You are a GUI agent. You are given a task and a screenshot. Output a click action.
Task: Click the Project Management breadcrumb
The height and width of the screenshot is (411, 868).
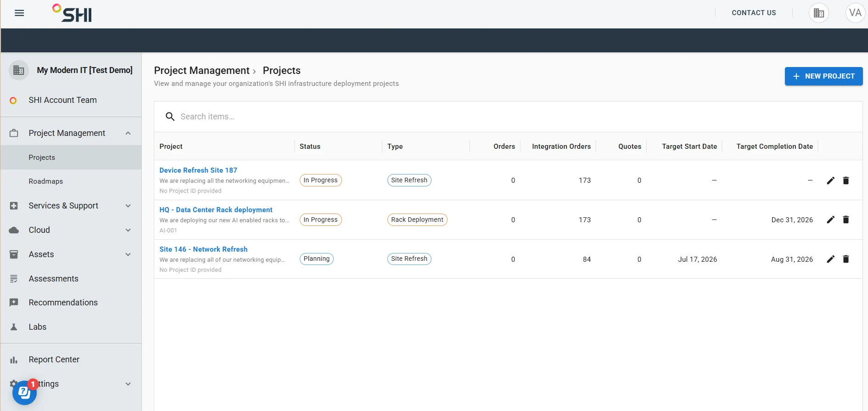click(x=202, y=71)
